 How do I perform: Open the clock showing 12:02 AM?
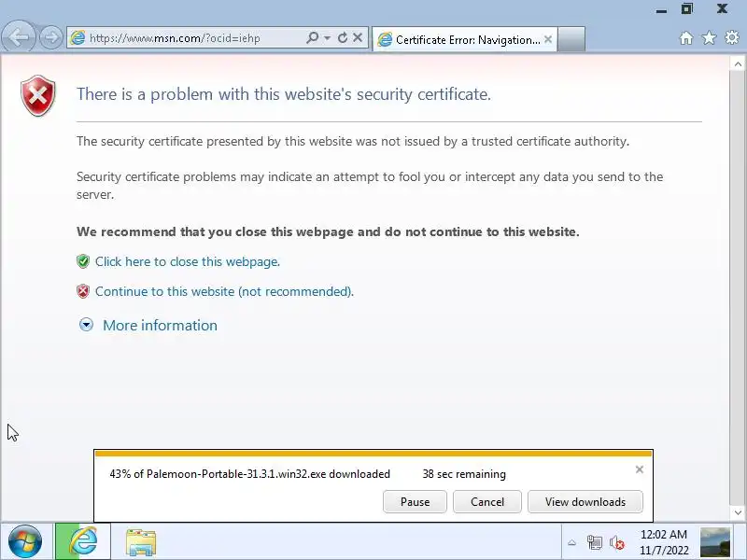point(664,542)
